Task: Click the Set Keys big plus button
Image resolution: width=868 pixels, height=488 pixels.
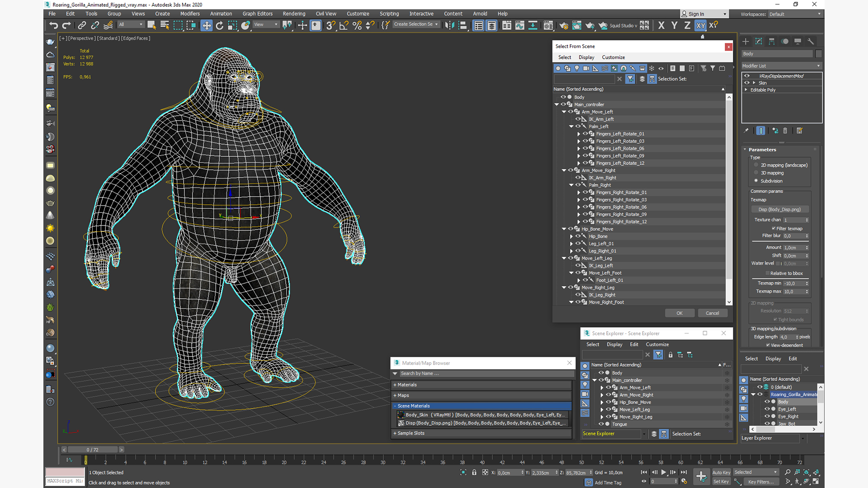Action: tap(701, 476)
